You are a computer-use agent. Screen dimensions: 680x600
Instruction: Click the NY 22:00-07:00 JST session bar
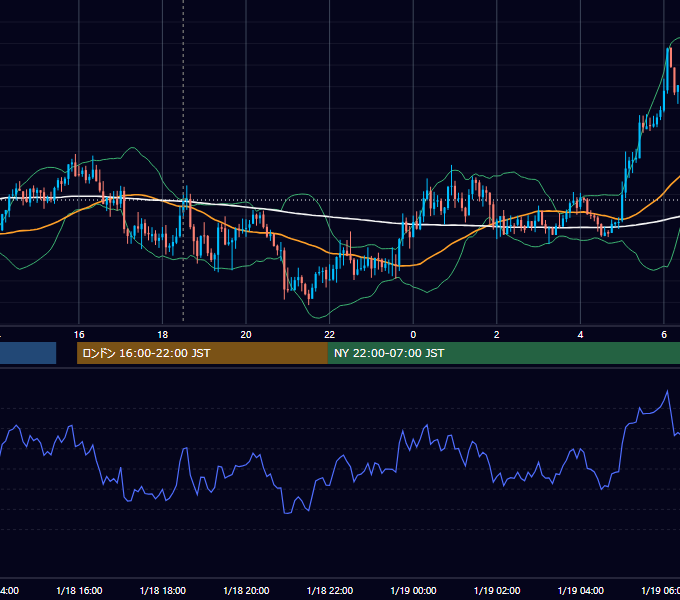[x=503, y=353]
